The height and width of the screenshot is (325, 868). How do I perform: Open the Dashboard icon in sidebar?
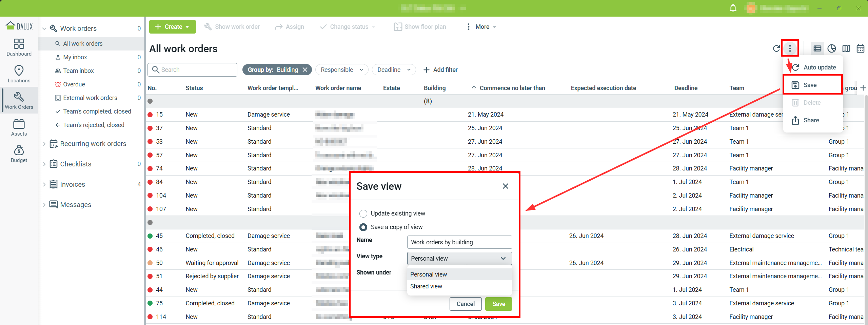point(19,47)
